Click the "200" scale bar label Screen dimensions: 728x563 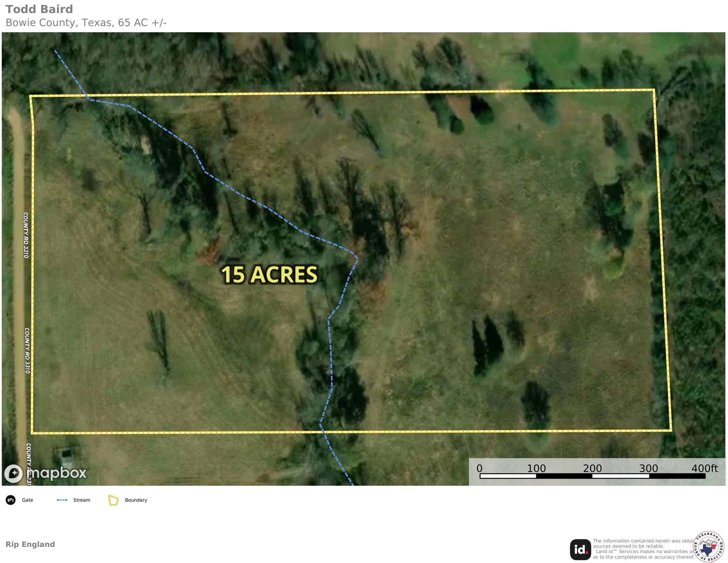592,468
